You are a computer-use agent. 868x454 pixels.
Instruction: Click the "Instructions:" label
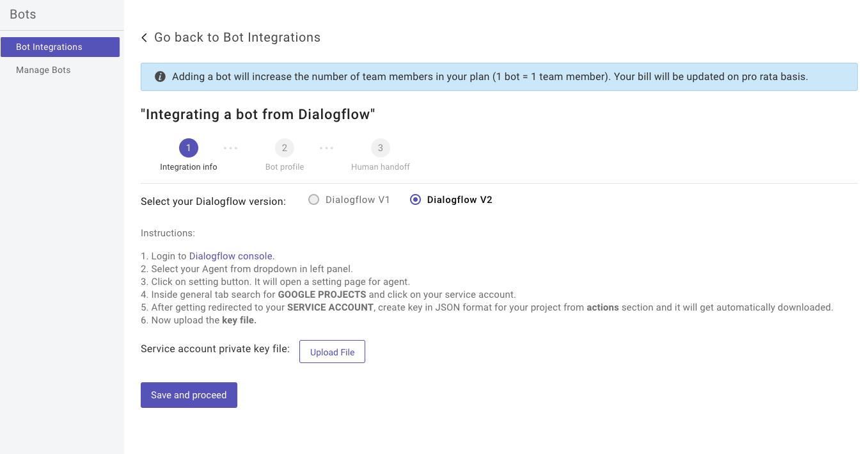(x=168, y=233)
